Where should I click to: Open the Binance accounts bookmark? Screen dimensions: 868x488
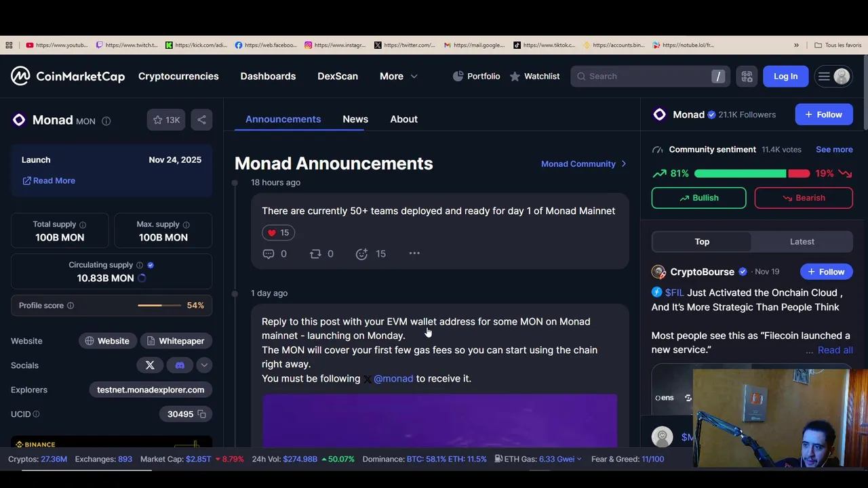pyautogui.click(x=614, y=45)
